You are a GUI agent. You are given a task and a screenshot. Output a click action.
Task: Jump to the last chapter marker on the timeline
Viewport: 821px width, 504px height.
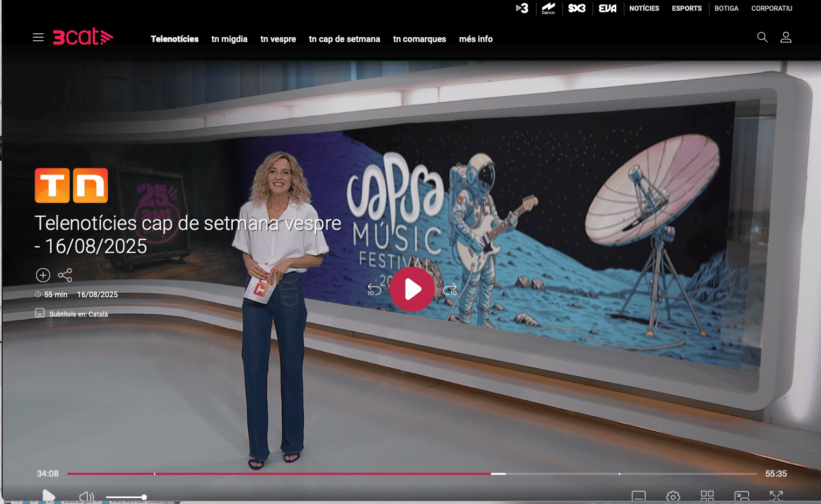coord(620,474)
